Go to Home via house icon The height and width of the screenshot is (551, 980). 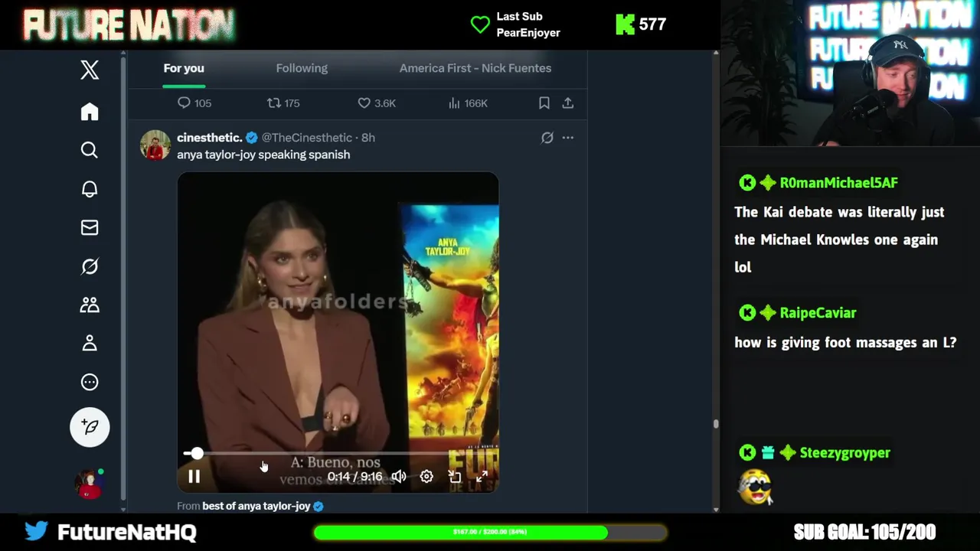pyautogui.click(x=90, y=112)
